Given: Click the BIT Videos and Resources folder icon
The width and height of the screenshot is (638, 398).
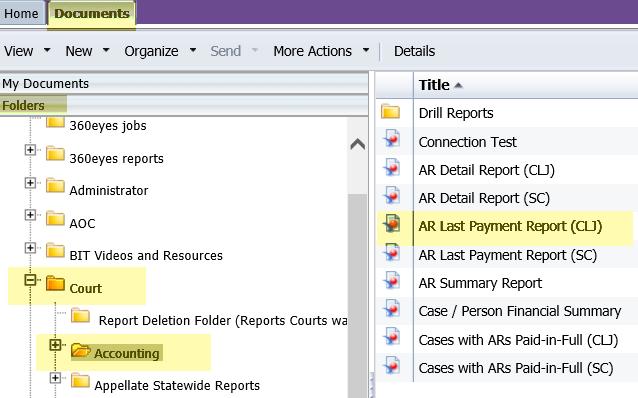Looking at the screenshot, I should (55, 251).
